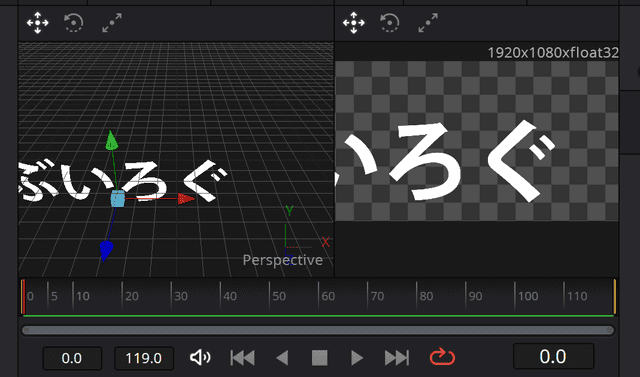Select the scale tool in the right viewer
Viewport: 640px width, 377px height.
pyautogui.click(x=428, y=23)
